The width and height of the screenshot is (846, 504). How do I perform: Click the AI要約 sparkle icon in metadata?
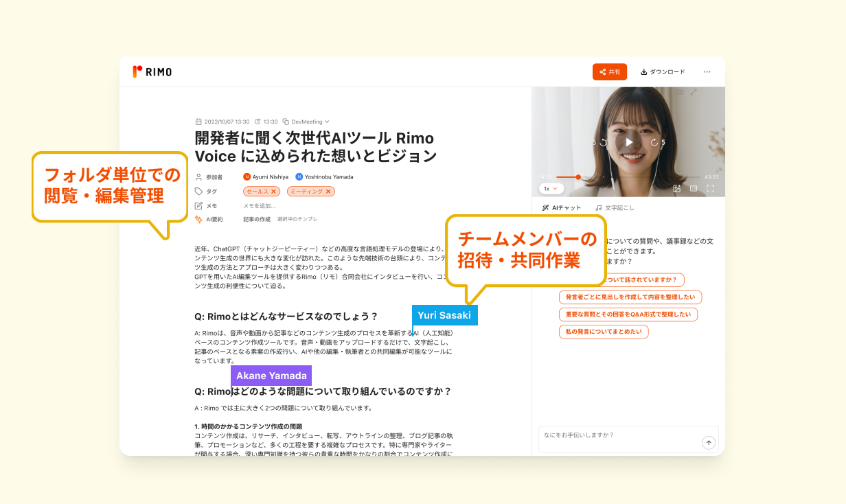[198, 219]
